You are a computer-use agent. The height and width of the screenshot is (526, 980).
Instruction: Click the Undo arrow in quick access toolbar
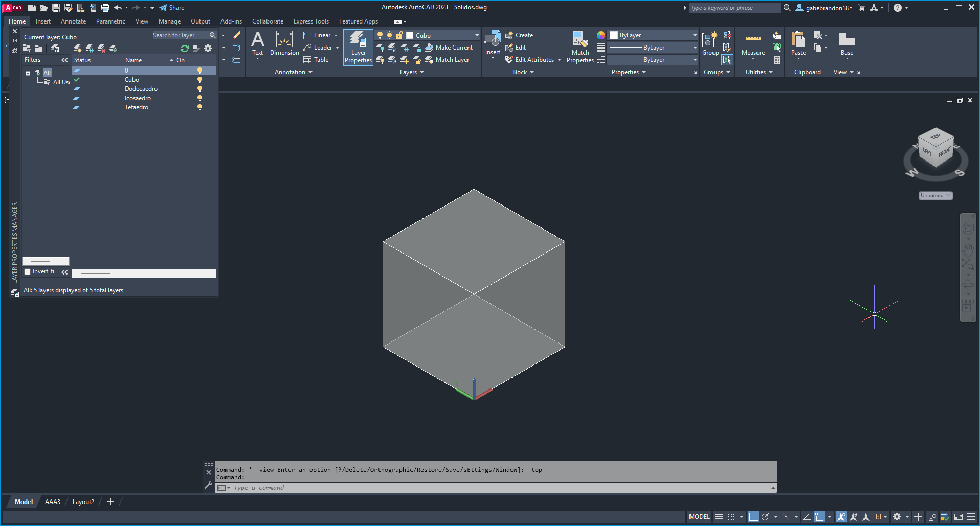coord(118,8)
